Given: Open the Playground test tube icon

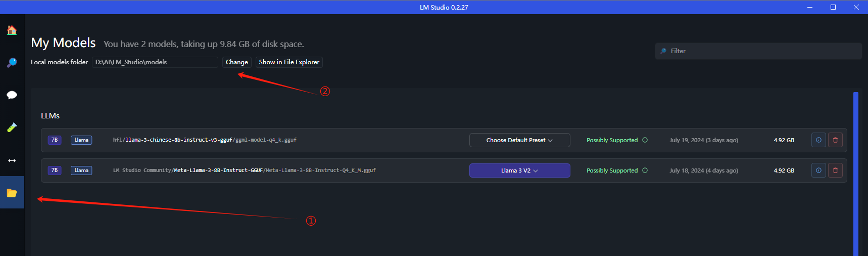Looking at the screenshot, I should coord(12,127).
